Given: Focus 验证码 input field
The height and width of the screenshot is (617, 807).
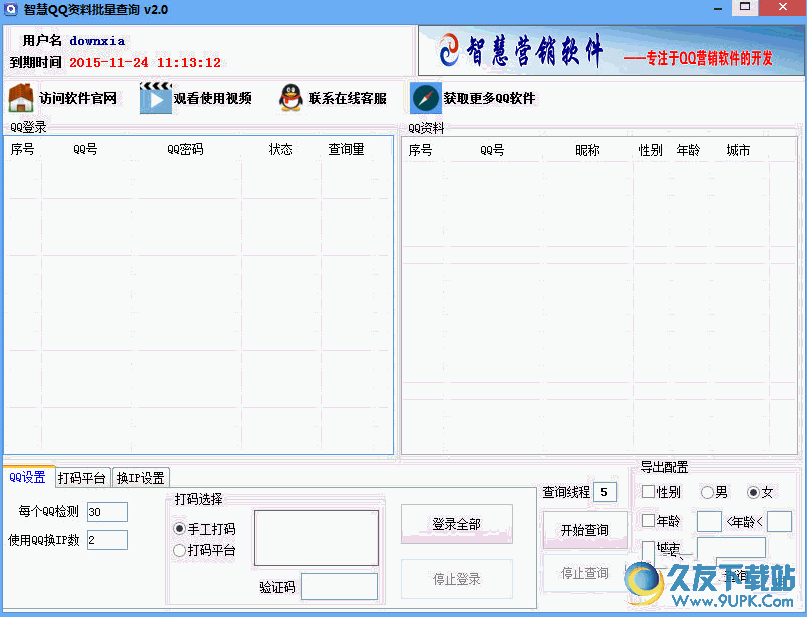Looking at the screenshot, I should coord(339,587).
